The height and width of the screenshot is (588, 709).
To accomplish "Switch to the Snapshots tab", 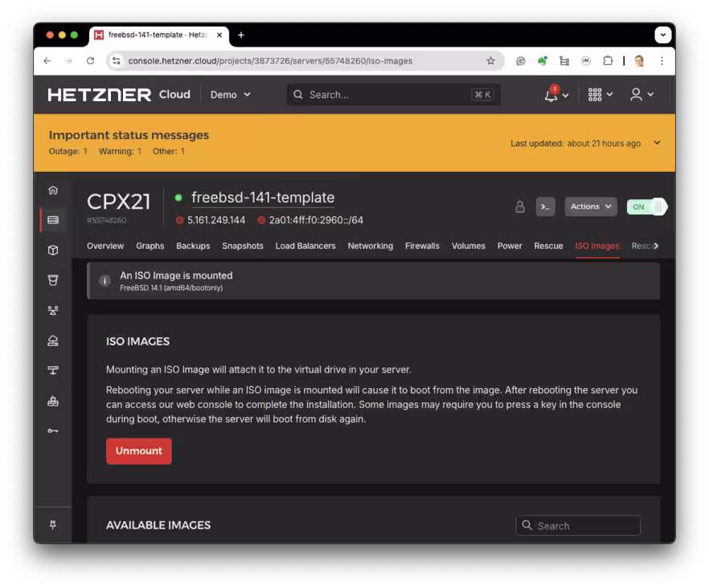I will pos(243,246).
